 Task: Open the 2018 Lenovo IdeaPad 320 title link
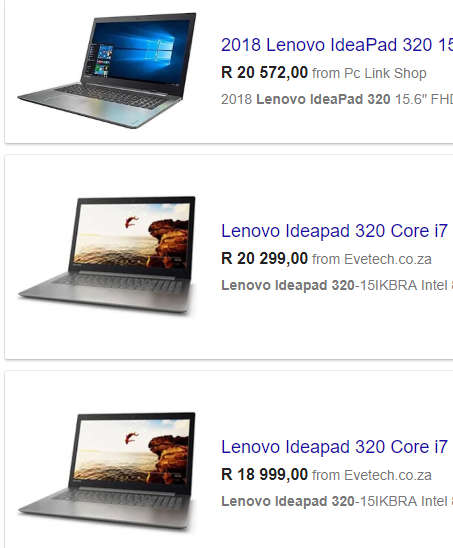pos(337,45)
